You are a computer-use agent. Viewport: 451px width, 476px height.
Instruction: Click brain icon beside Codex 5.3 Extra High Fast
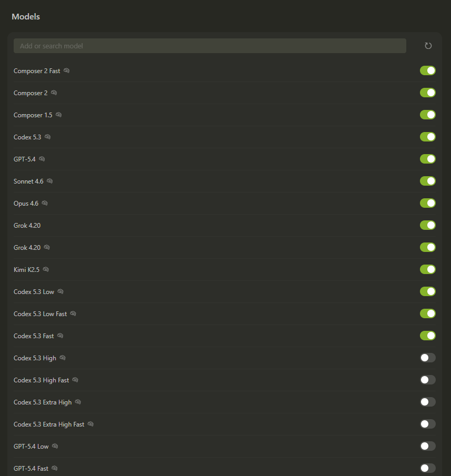point(91,424)
